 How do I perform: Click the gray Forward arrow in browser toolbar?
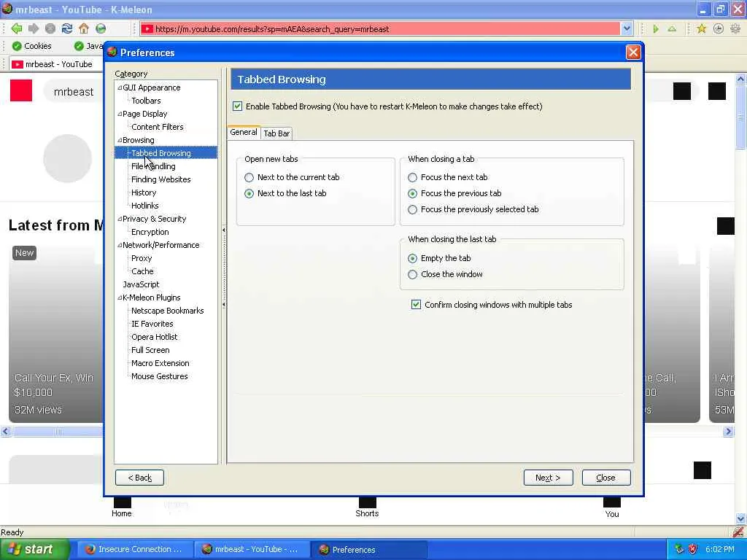click(x=34, y=28)
